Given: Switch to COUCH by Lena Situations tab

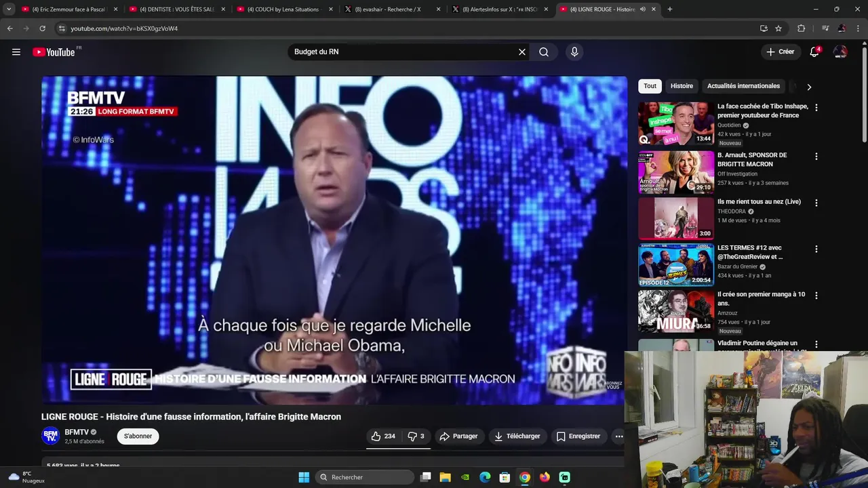Looking at the screenshot, I should click(285, 9).
